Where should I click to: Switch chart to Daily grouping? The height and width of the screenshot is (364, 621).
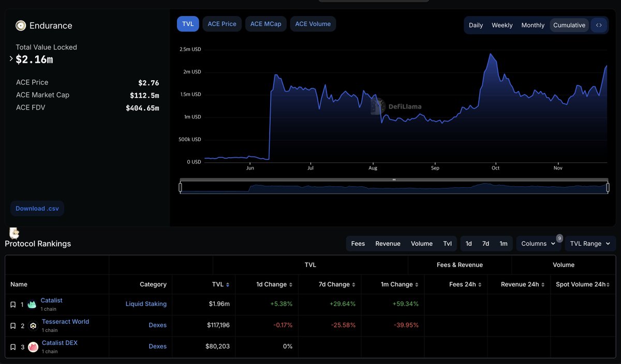pos(476,25)
